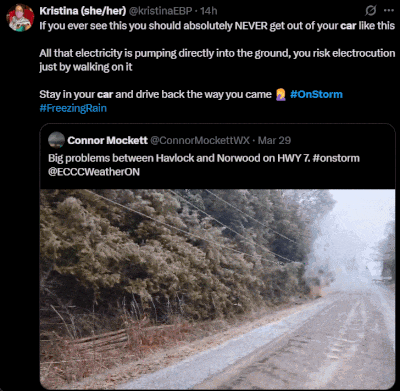Open the Kristina (she/her) display name
Viewport: 400px width, 391px height.
(83, 11)
